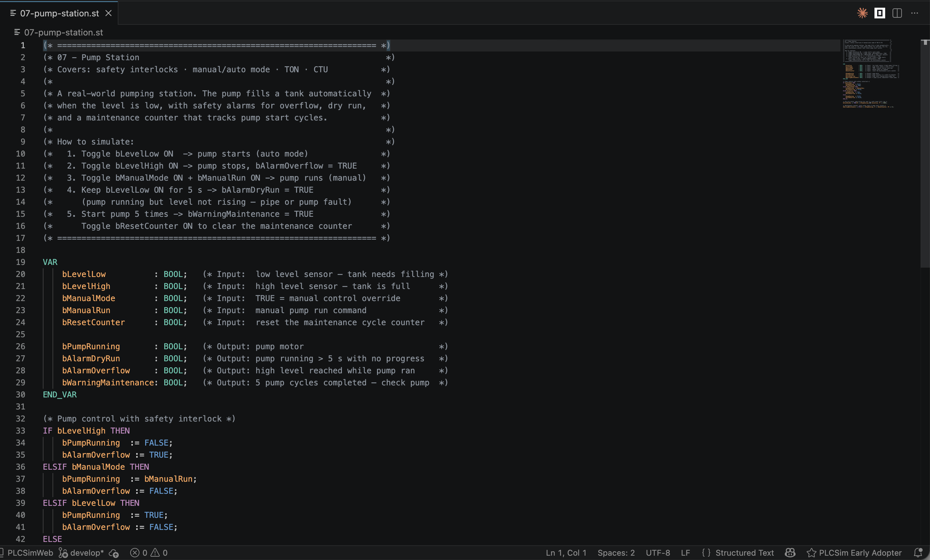This screenshot has width=930, height=560.
Task: Click the 'How to simulate:' comment line
Action: click(95, 142)
